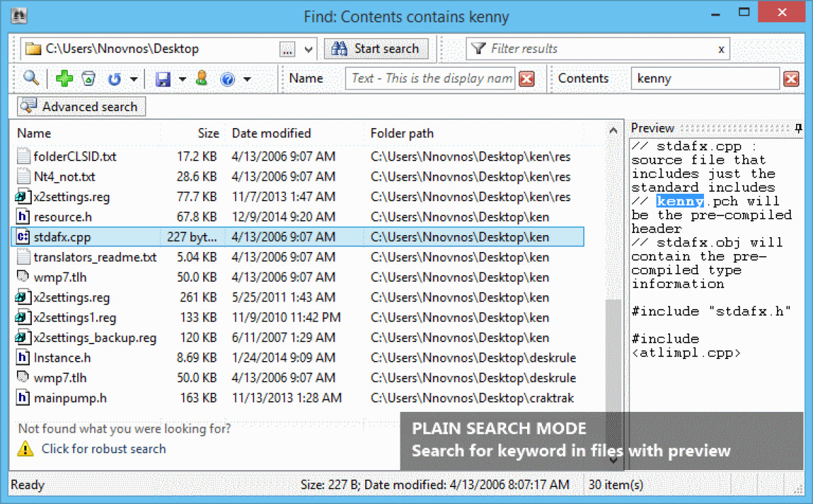Viewport: 813px width, 504px height.
Task: Save search results using the floppy disk icon
Action: (163, 79)
